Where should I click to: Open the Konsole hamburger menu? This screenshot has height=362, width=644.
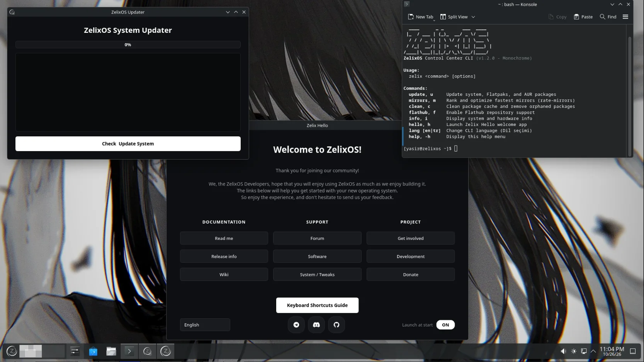click(625, 17)
